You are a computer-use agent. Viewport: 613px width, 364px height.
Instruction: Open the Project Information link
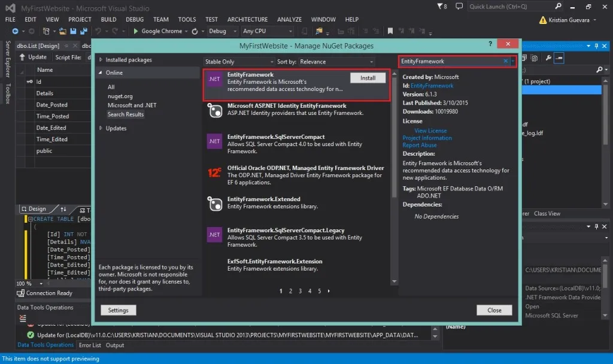coord(427,138)
